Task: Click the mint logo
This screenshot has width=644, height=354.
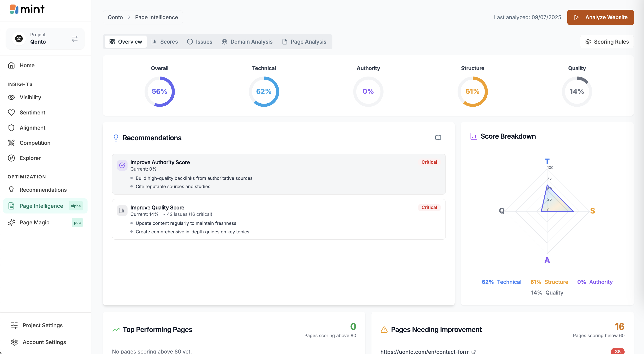Action: click(x=27, y=9)
